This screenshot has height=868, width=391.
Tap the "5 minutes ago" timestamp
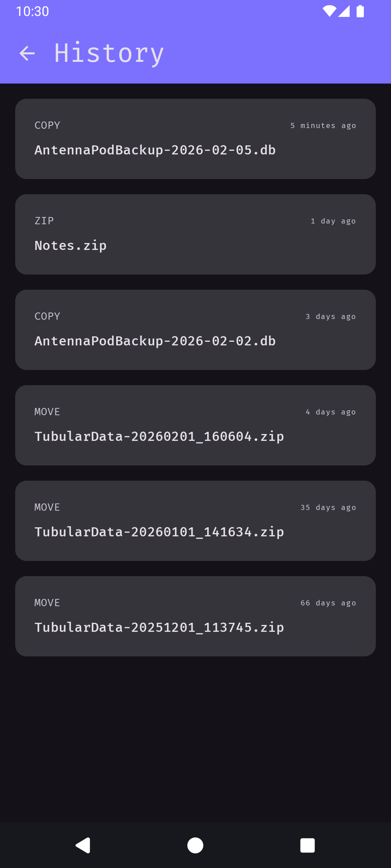323,125
